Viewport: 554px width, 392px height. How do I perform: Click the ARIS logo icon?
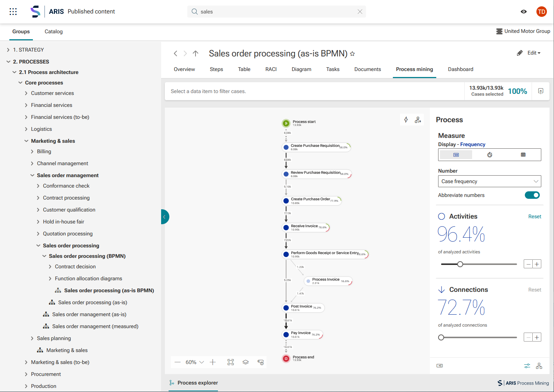[36, 12]
